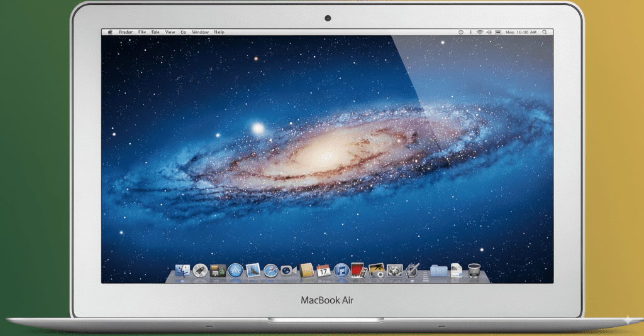Open the App Store dock icon

tap(236, 271)
